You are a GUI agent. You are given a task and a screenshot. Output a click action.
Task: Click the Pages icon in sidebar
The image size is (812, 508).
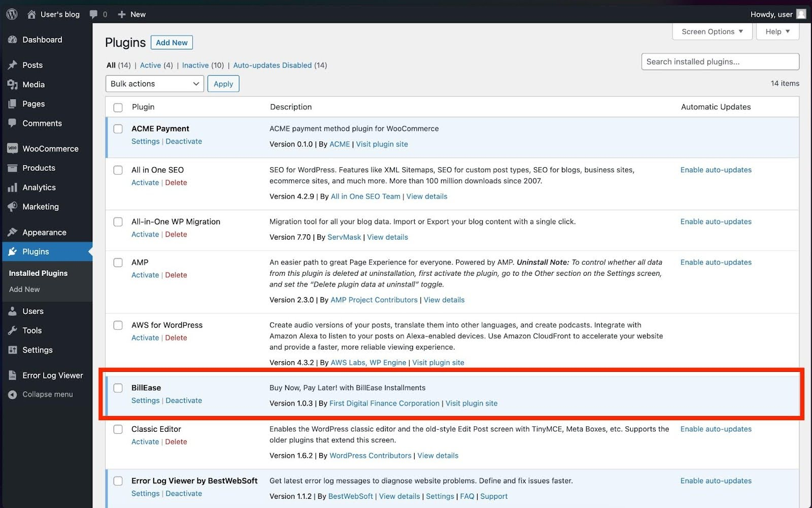13,104
